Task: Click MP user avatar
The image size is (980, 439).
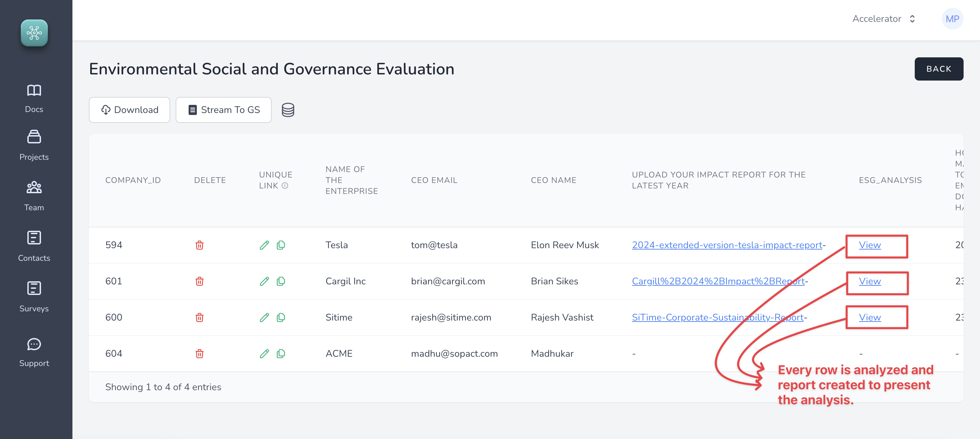Action: click(x=952, y=19)
